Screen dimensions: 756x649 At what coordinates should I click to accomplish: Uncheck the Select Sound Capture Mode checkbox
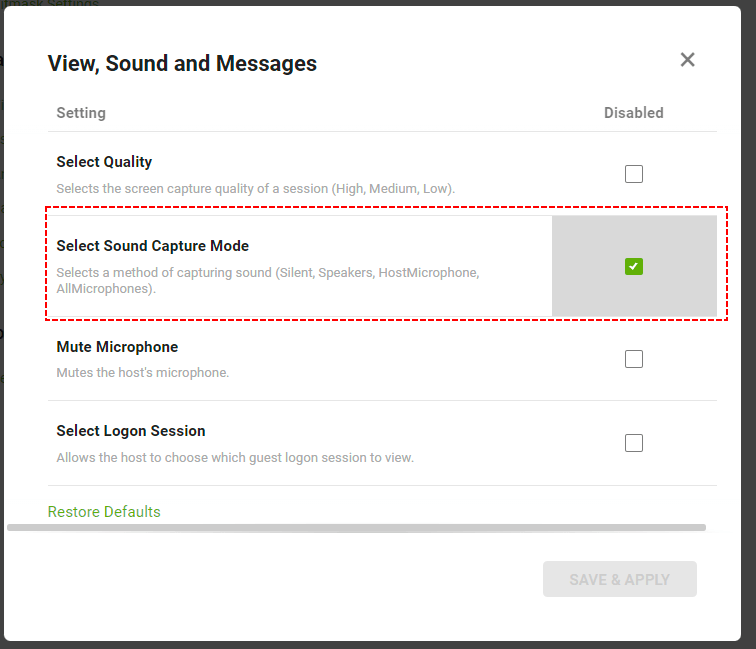click(634, 266)
